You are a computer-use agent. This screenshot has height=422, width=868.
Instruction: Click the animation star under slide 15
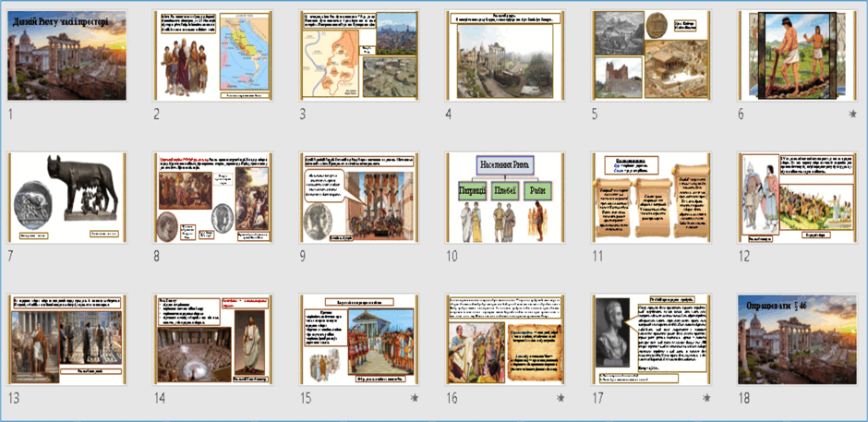tap(415, 398)
